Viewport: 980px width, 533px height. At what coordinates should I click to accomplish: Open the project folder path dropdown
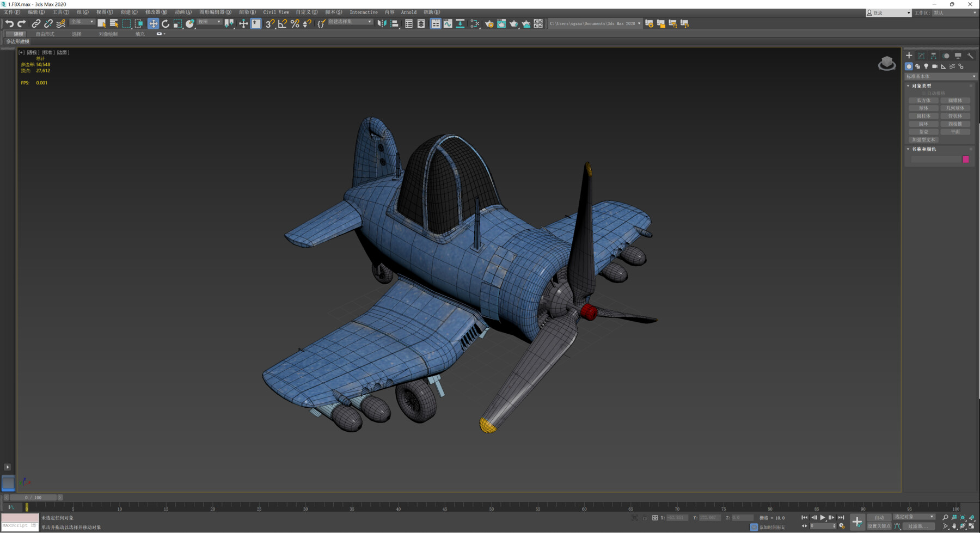(x=595, y=23)
